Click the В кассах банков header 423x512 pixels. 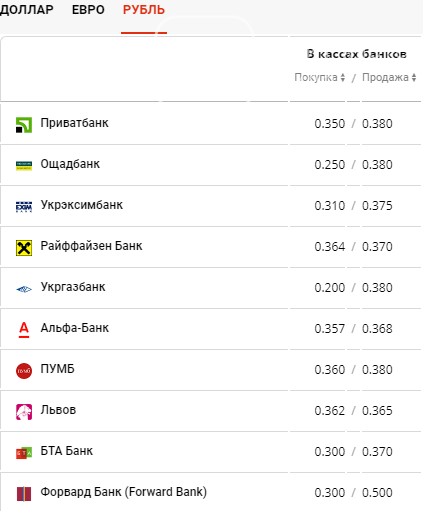click(357, 54)
